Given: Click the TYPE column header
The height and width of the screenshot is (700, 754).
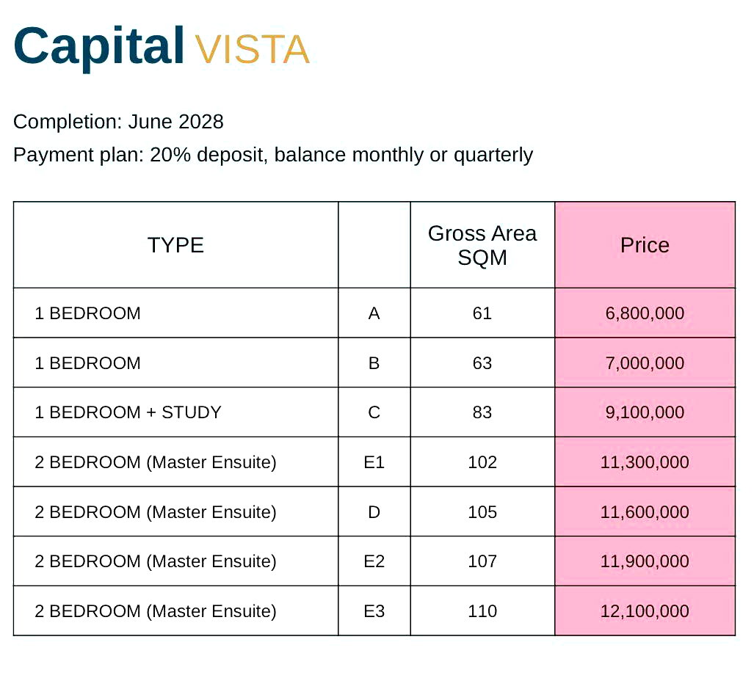Looking at the screenshot, I should (176, 245).
